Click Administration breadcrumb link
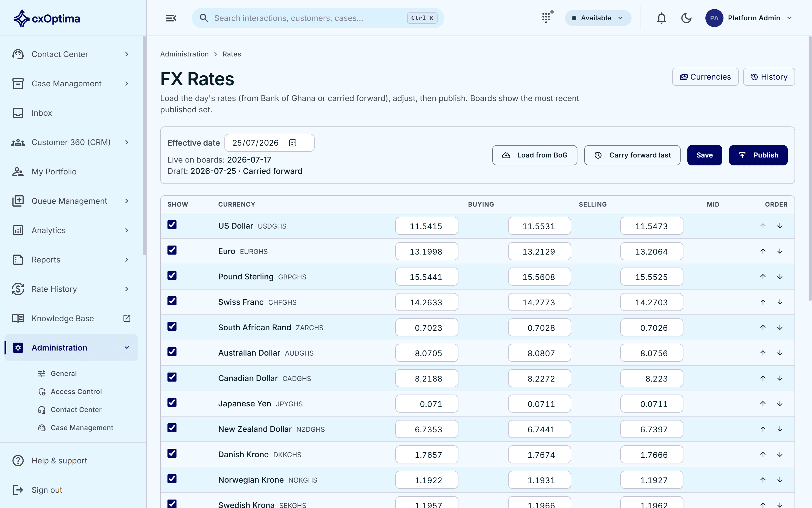The height and width of the screenshot is (508, 812). tap(184, 54)
